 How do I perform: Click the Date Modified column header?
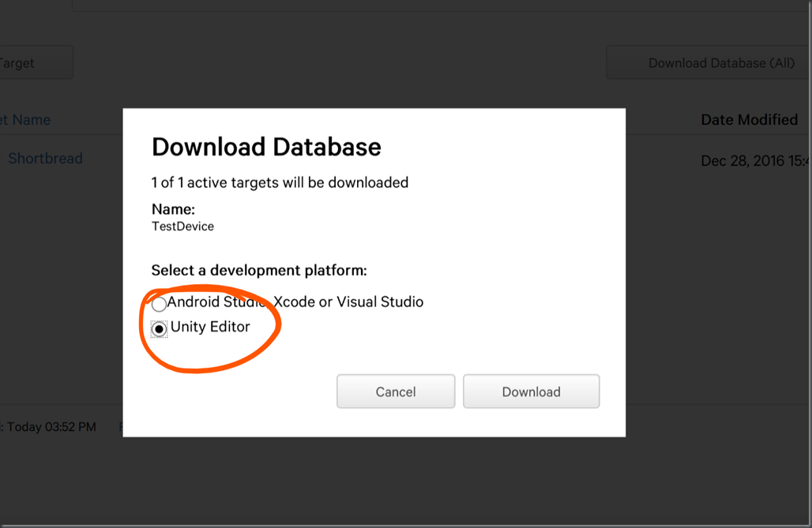(750, 120)
